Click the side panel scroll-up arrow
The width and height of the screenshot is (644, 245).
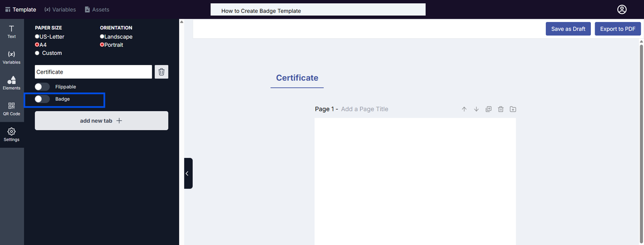[181, 22]
